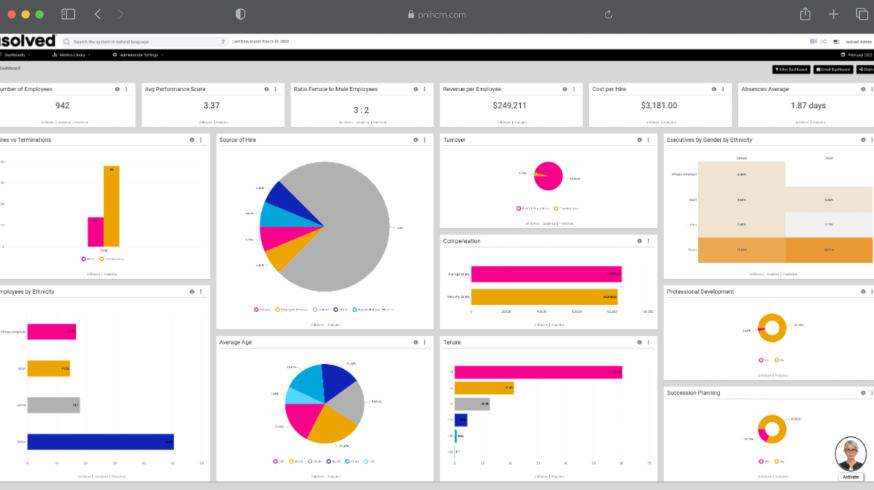Click info icon on Avg Performance Score card
Image resolution: width=874 pixels, height=490 pixels.
pyautogui.click(x=266, y=89)
